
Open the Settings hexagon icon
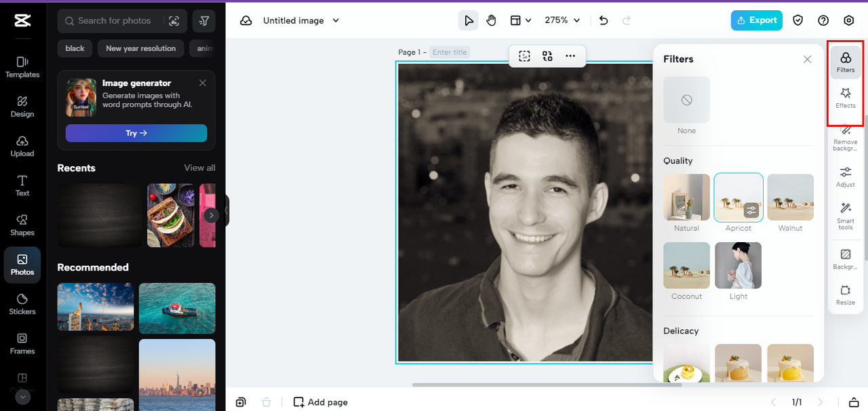(x=848, y=20)
